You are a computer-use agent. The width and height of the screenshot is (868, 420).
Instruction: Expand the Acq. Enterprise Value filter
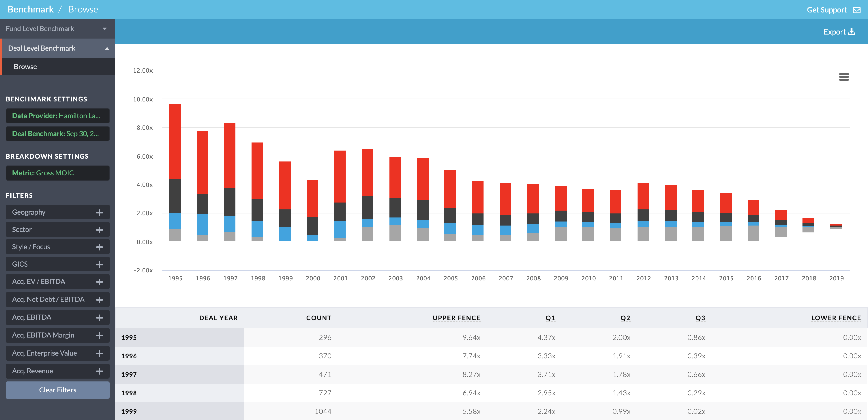[x=58, y=353]
